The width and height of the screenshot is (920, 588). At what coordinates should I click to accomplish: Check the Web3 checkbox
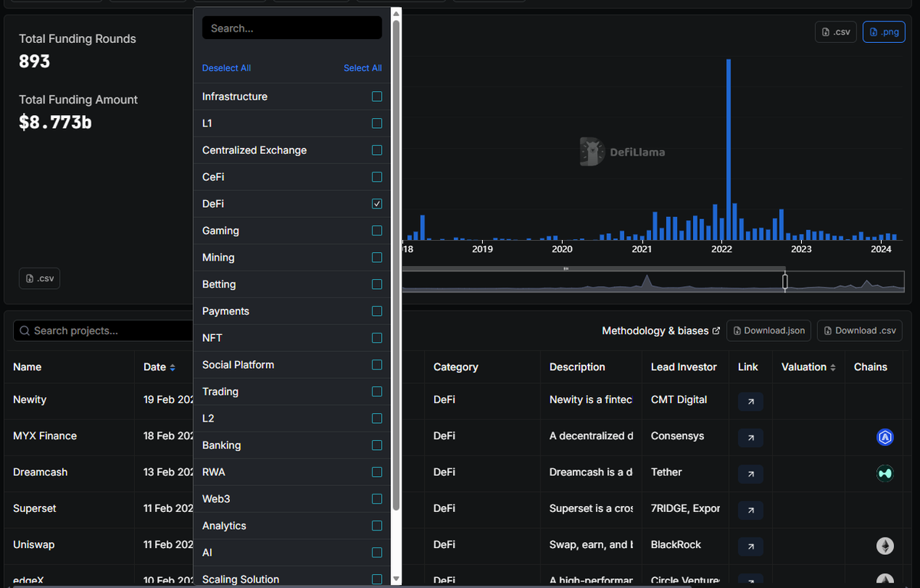click(376, 499)
